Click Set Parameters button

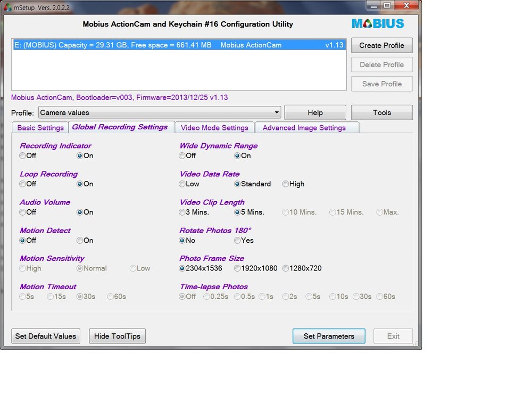[329, 336]
